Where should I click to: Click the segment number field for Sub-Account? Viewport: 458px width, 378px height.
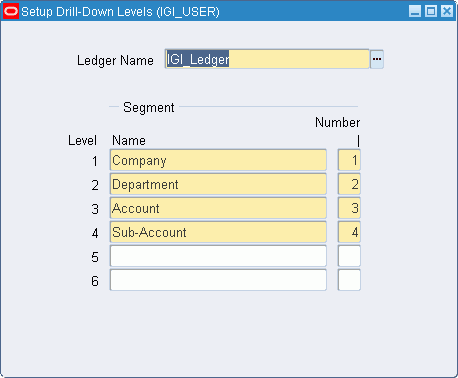[x=349, y=232]
